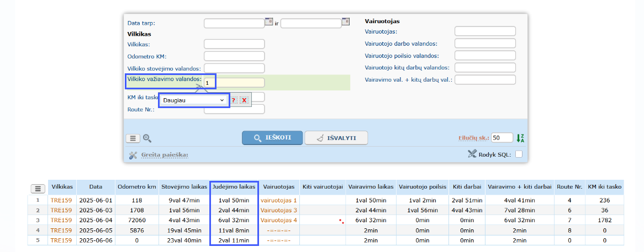Click the 1val 2min Vairuotojo poilsis cell

[x=422, y=201]
